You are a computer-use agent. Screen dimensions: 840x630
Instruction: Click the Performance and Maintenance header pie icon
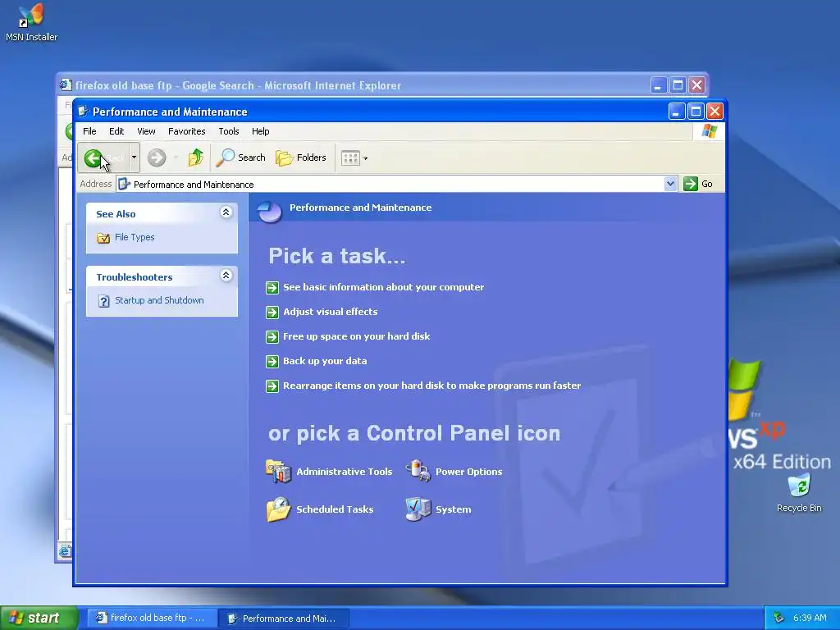[x=269, y=211]
